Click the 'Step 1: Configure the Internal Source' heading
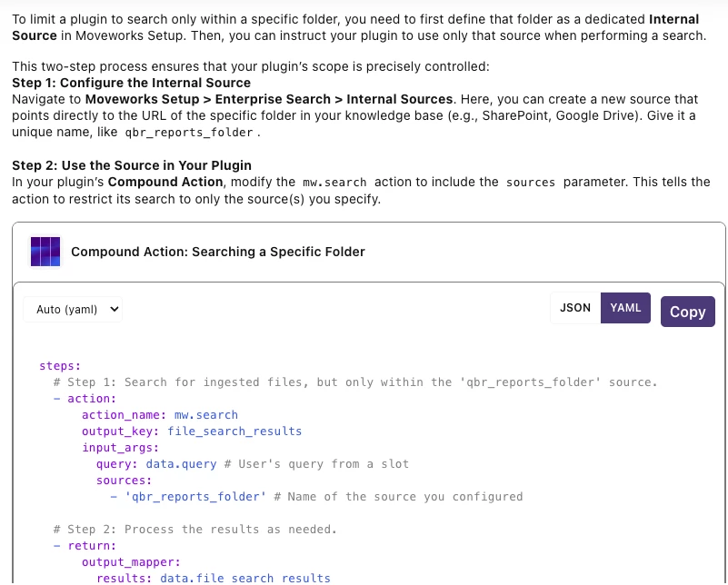Viewport: 728px width, 585px height. point(132,83)
